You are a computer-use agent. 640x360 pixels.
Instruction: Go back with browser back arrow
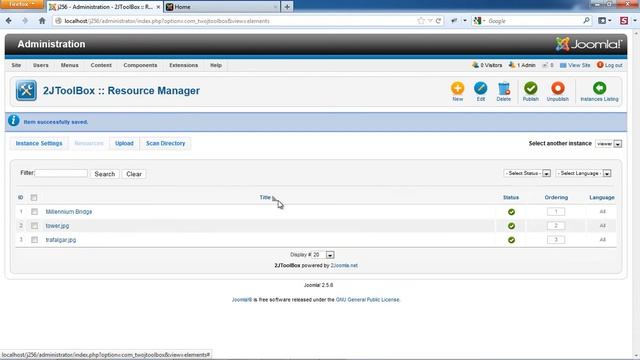(9, 21)
